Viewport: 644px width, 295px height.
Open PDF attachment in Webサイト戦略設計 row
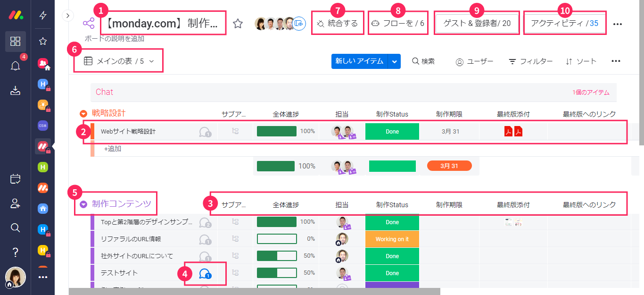click(x=509, y=132)
